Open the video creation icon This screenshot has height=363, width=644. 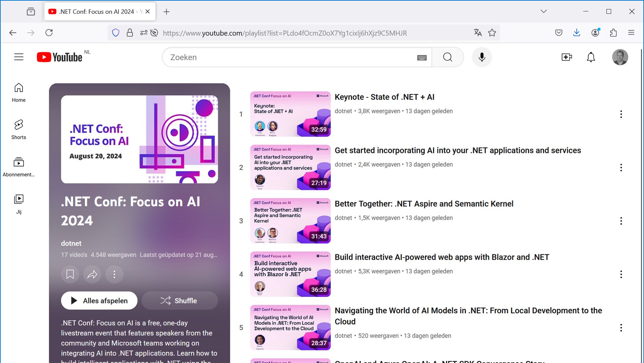(566, 57)
